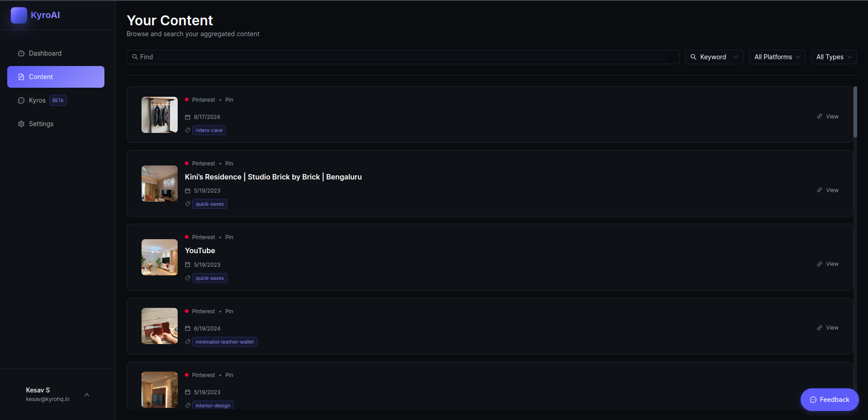This screenshot has width=868, height=420.
Task: Click the Kyros chat bubble icon
Action: tap(21, 100)
